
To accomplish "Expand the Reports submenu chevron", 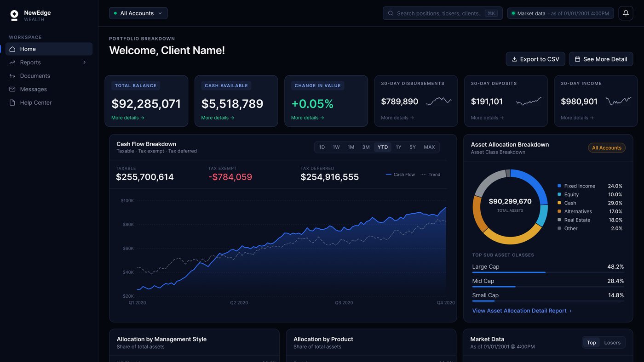I will (x=85, y=62).
